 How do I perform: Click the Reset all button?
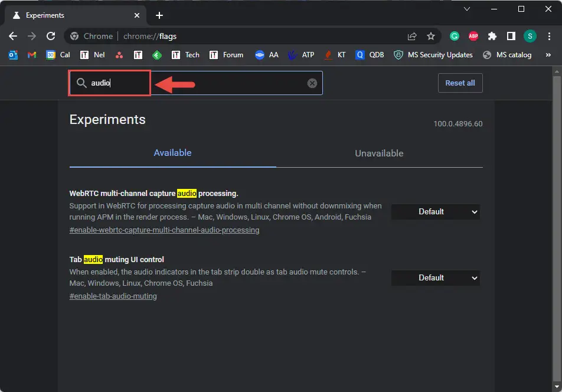460,83
